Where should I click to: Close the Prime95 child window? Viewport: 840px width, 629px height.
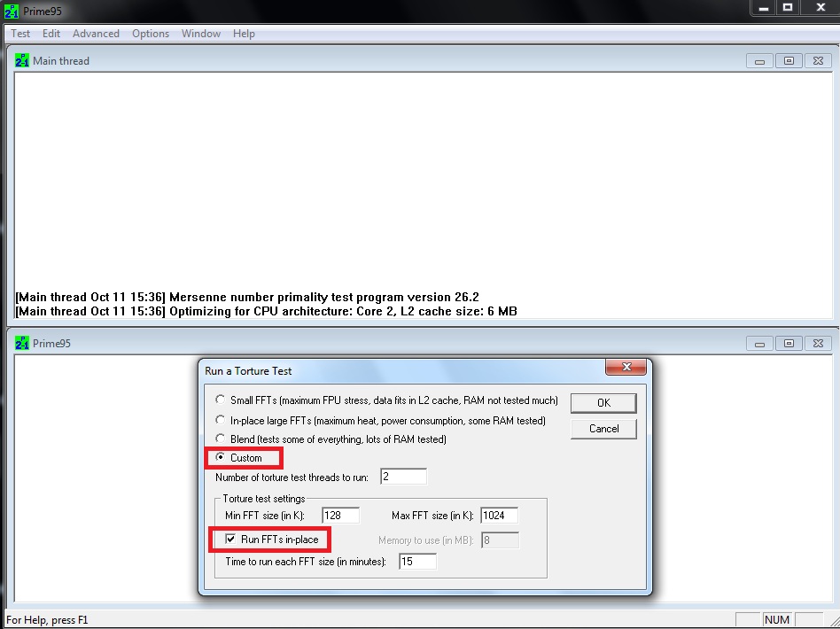[x=818, y=344]
